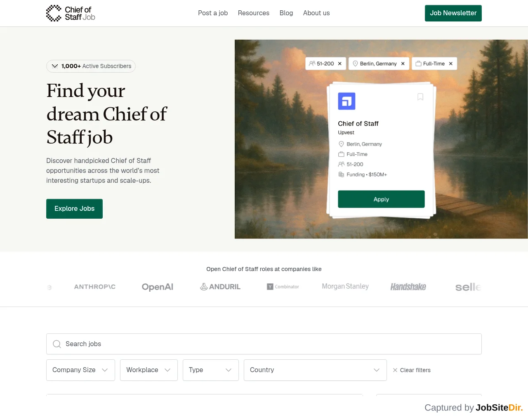528x420 pixels.
Task: Click the Y Combinator logo
Action: pyautogui.click(x=283, y=287)
